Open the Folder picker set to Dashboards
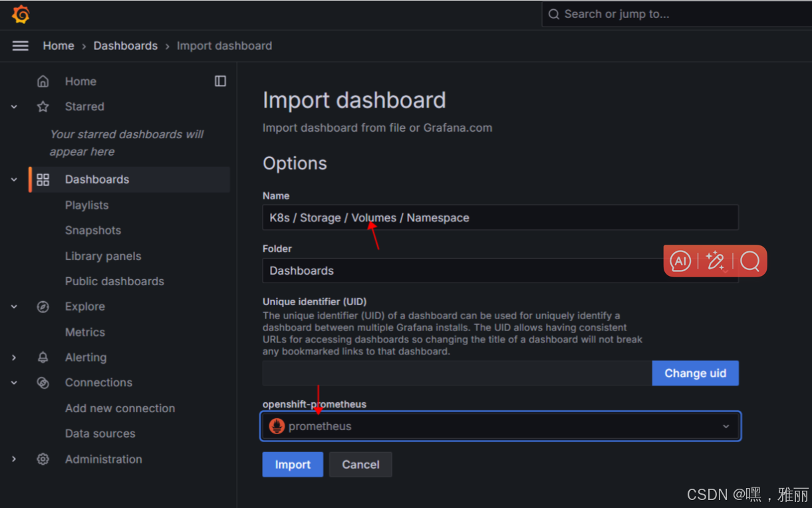 pyautogui.click(x=500, y=271)
